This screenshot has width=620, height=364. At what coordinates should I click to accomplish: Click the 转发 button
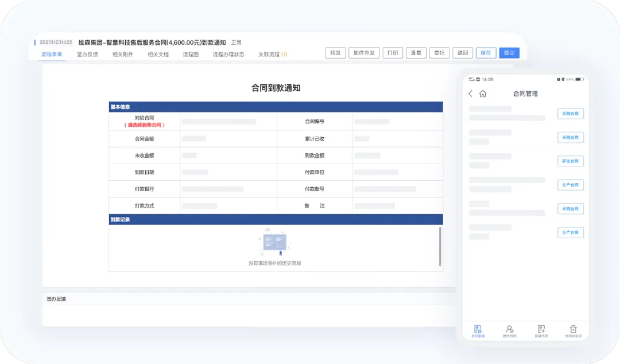point(335,53)
